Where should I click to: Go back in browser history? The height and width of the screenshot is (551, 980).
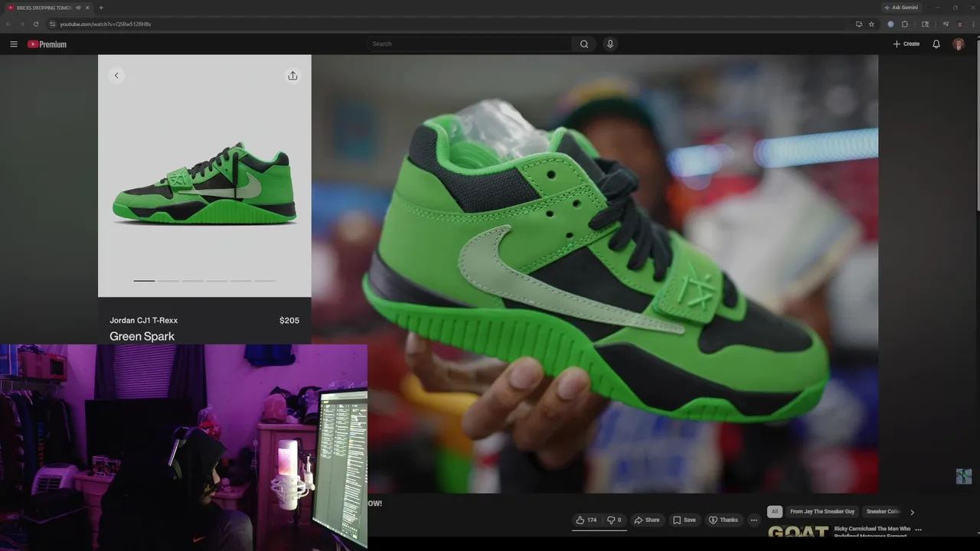coord(8,24)
